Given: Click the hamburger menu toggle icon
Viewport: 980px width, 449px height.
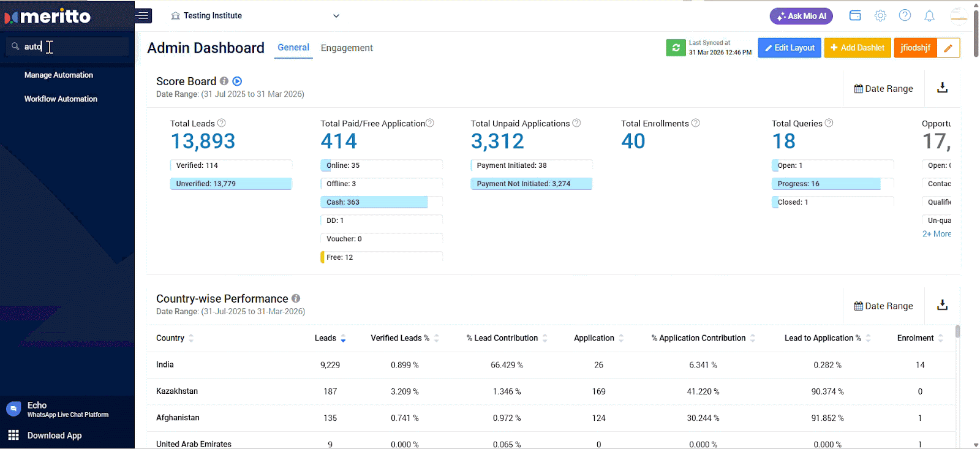Looking at the screenshot, I should coord(143,16).
